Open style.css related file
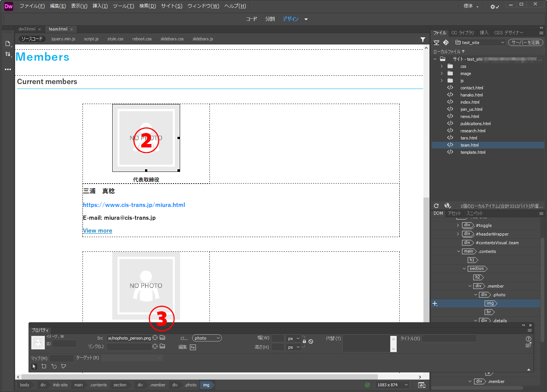547x392 pixels. (115, 39)
